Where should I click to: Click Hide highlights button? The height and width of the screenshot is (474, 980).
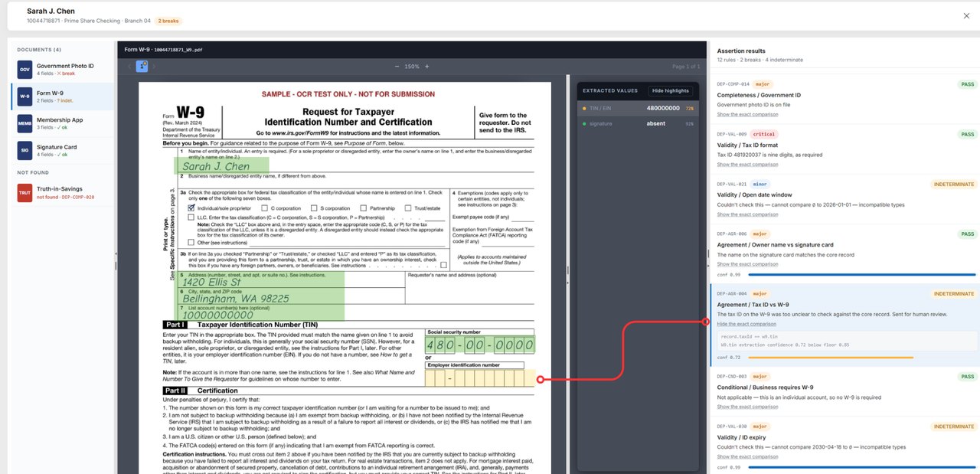pyautogui.click(x=671, y=90)
